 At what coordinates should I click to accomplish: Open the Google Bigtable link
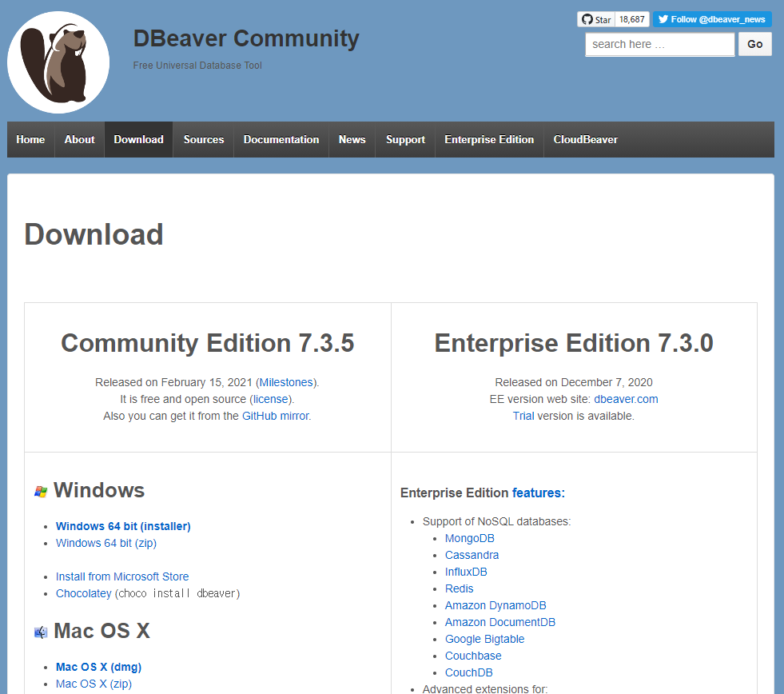pos(484,639)
